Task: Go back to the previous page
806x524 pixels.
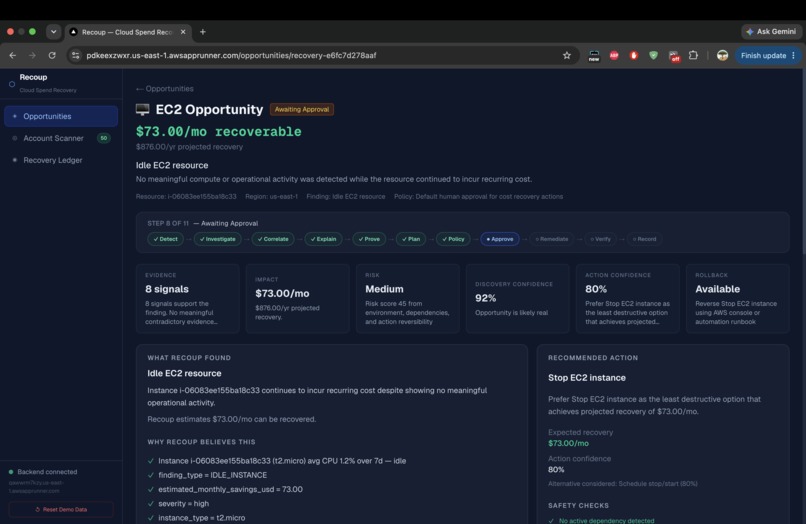Action: (13, 56)
